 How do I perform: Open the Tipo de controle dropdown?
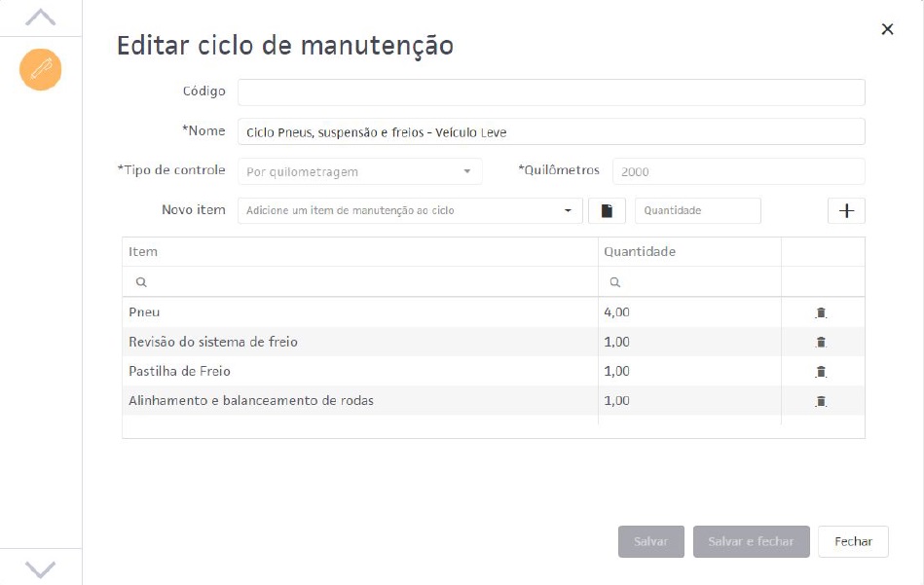coord(359,171)
